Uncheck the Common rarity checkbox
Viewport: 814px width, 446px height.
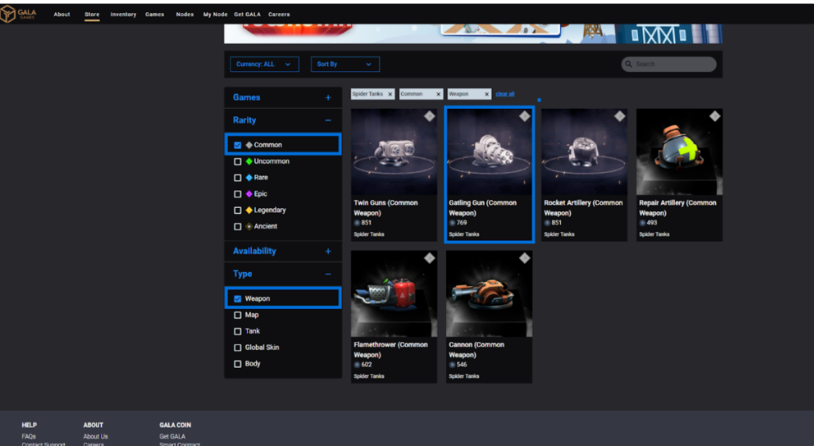pyautogui.click(x=237, y=145)
